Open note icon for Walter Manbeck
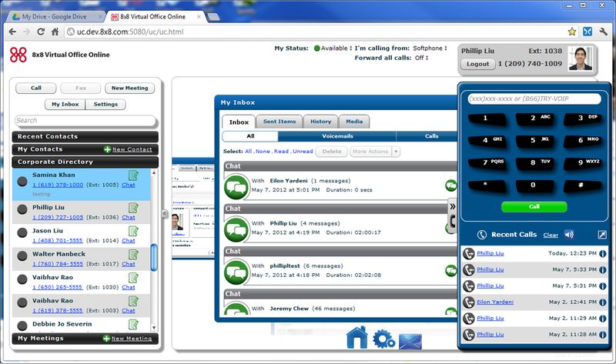The width and height of the screenshot is (616, 364). pyautogui.click(x=133, y=255)
